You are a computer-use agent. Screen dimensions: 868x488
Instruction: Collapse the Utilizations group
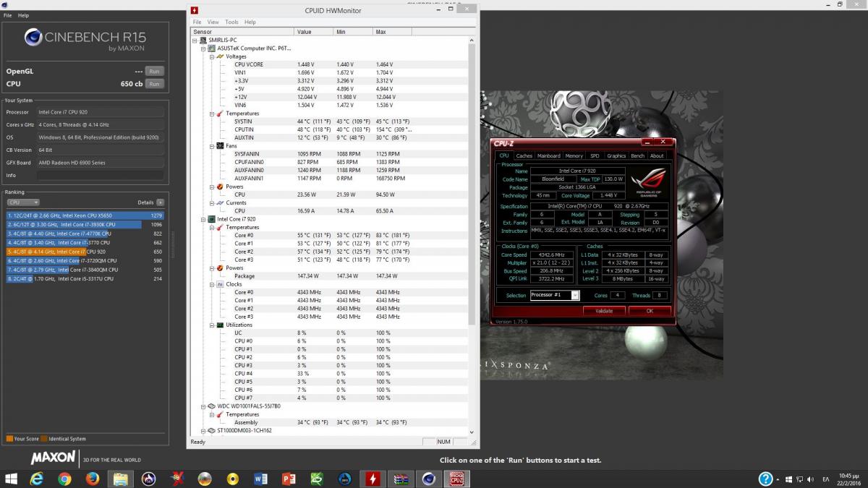[211, 325]
